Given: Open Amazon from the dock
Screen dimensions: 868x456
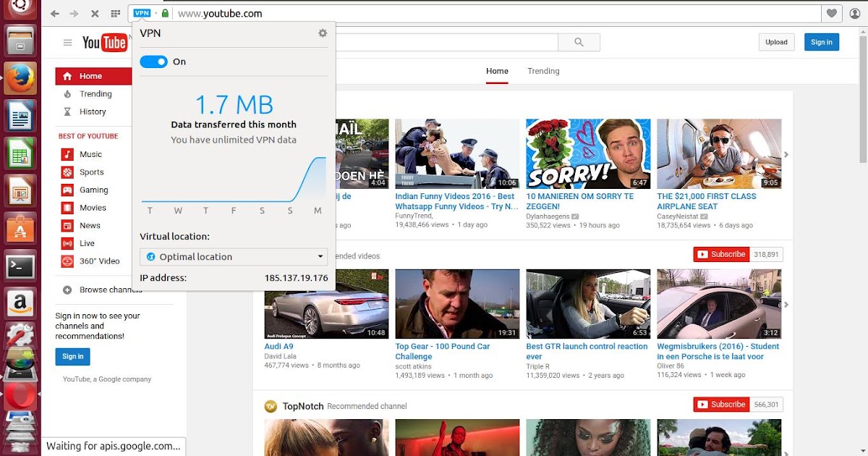Looking at the screenshot, I should coord(20,305).
